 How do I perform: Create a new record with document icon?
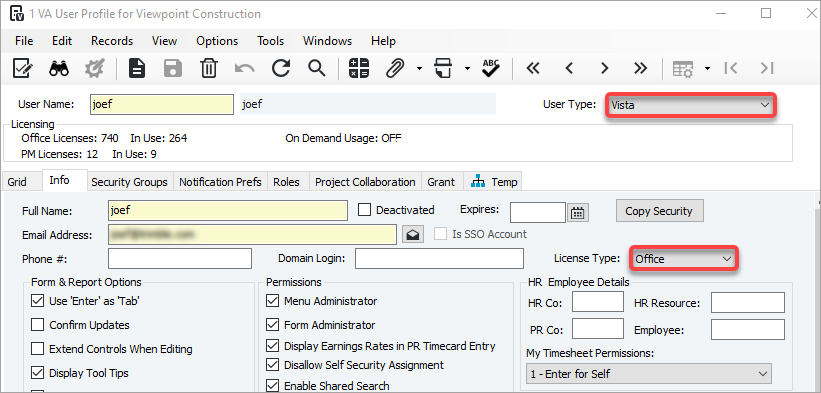coord(138,68)
